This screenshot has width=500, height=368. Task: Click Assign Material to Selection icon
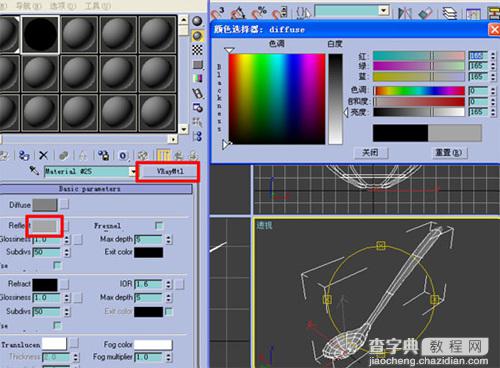(24, 156)
